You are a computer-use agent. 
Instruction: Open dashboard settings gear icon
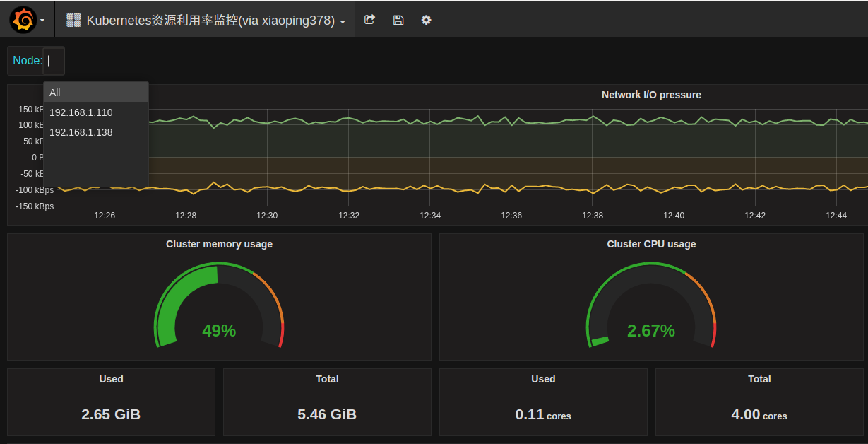point(426,20)
